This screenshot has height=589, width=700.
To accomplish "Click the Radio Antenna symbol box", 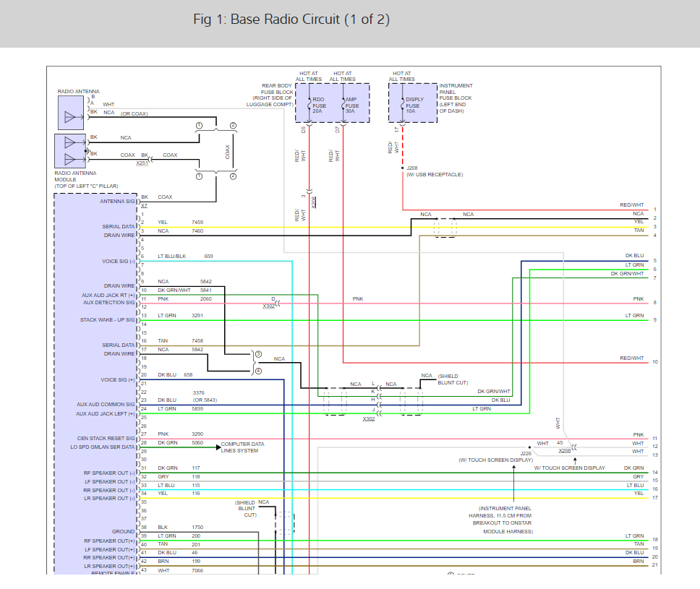I will [71, 113].
